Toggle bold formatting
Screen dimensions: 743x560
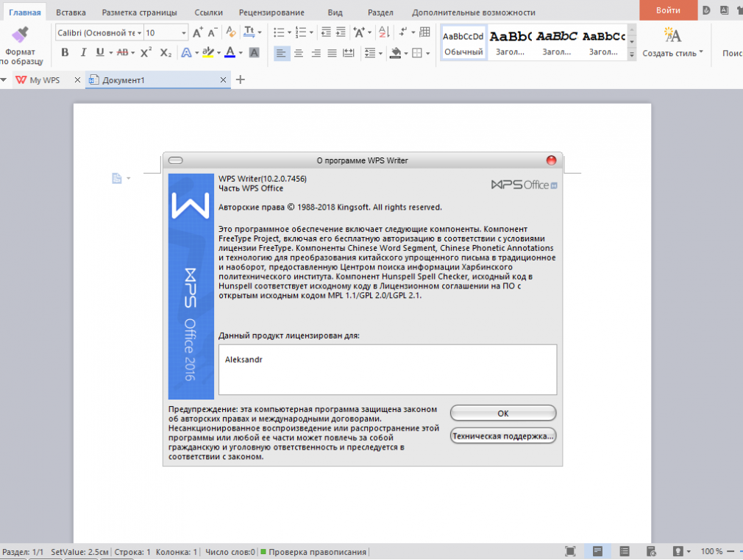click(65, 53)
